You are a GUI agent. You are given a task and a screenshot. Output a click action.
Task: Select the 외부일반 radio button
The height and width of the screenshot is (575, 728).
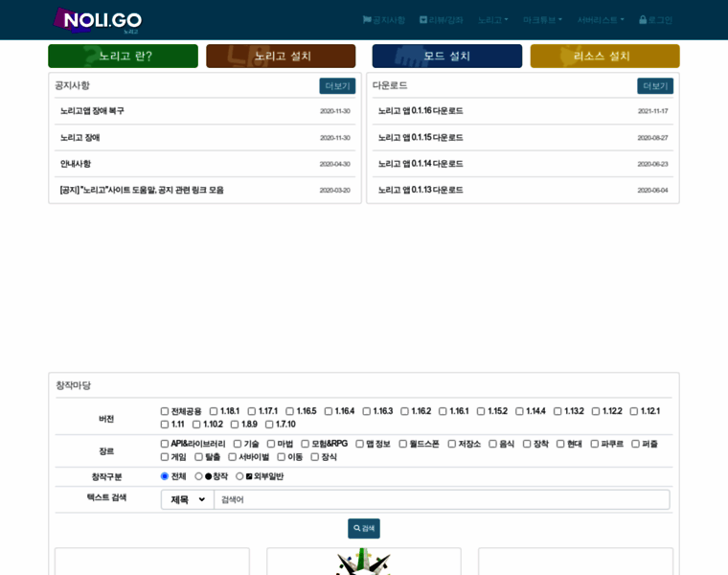[239, 476]
